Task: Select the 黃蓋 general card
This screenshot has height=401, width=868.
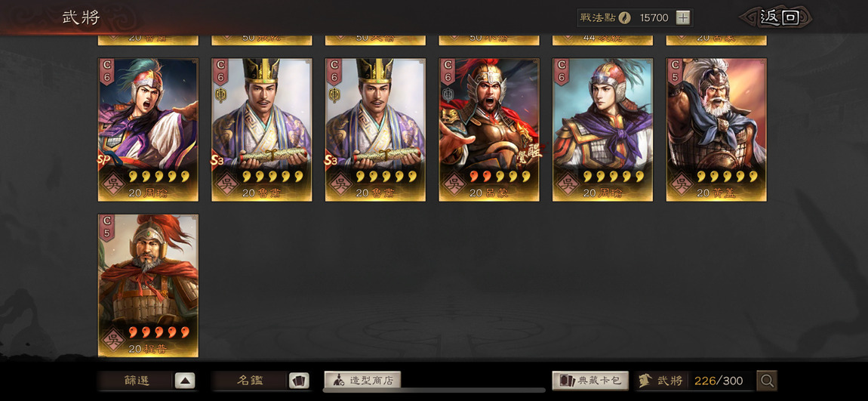Action: coord(716,130)
